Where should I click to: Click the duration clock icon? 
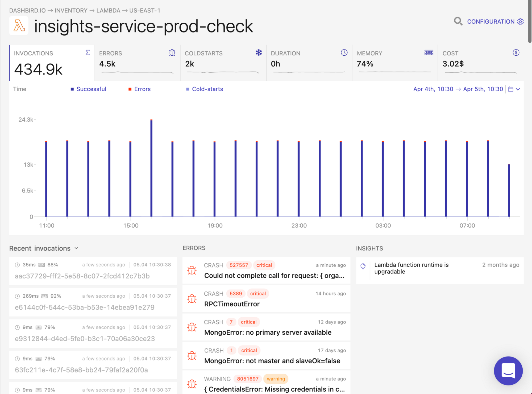(344, 52)
